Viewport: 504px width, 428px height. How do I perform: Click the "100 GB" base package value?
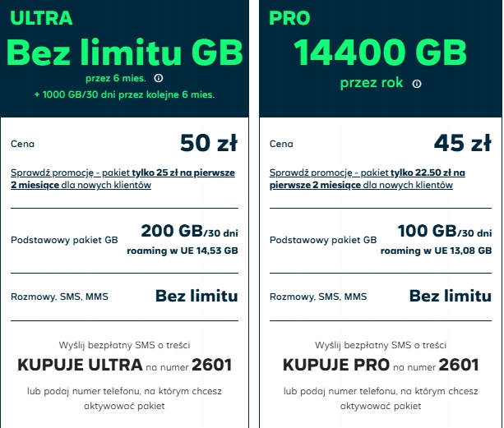[424, 231]
